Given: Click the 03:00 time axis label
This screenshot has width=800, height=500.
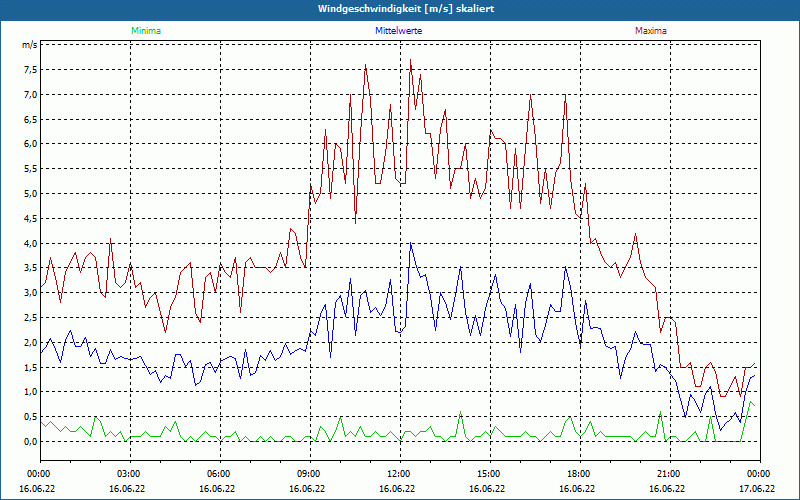Looking at the screenshot, I should tap(128, 474).
